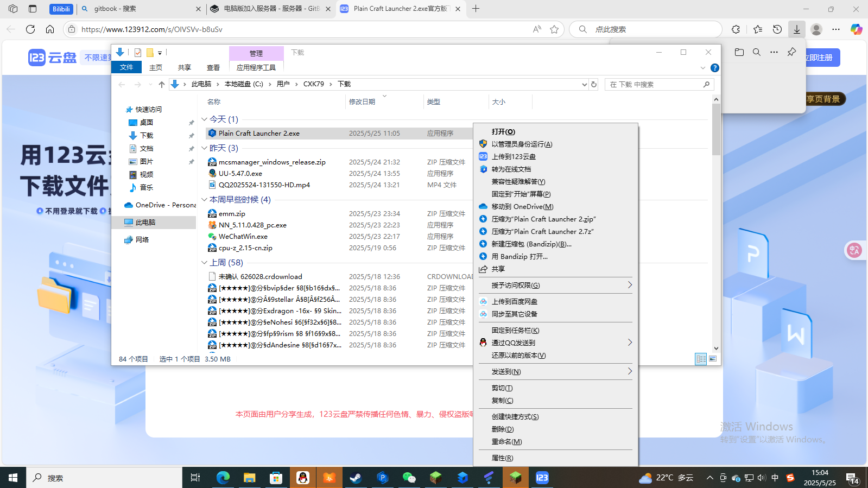This screenshot has height=488, width=868.
Task: Open Explorer help question mark icon
Action: pos(715,68)
